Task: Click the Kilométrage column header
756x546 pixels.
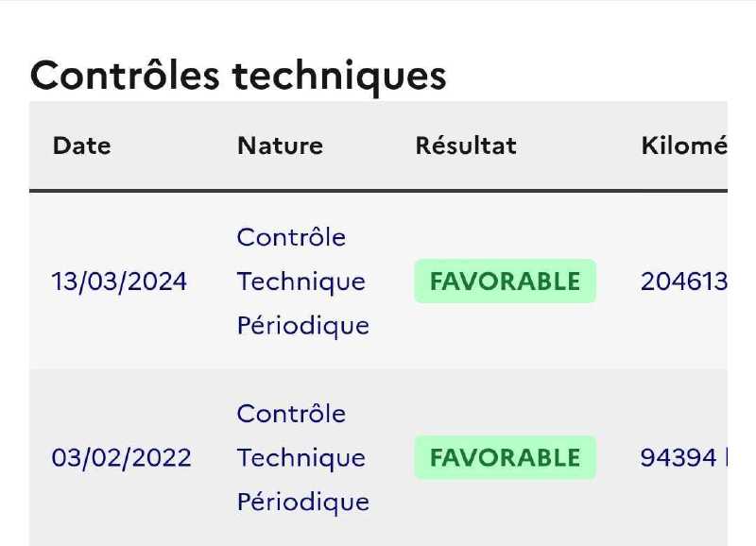Action: (x=683, y=146)
